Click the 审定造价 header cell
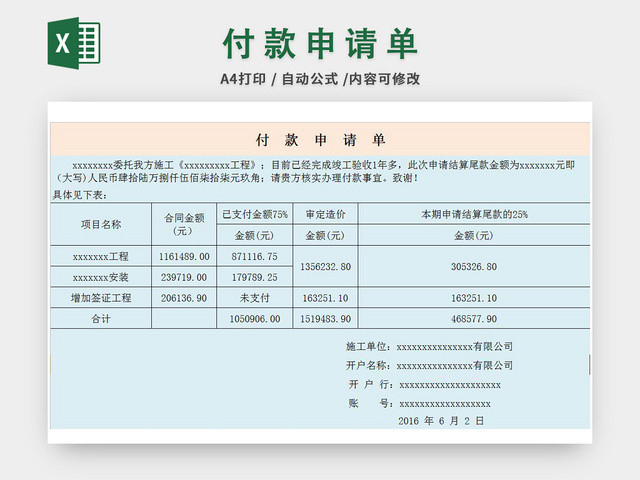 325,214
